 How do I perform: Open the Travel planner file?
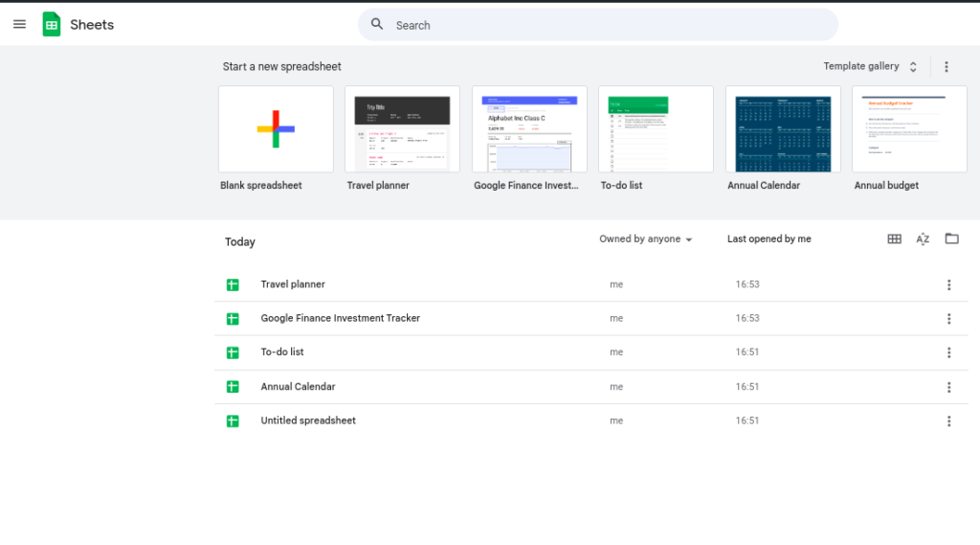tap(591, 284)
